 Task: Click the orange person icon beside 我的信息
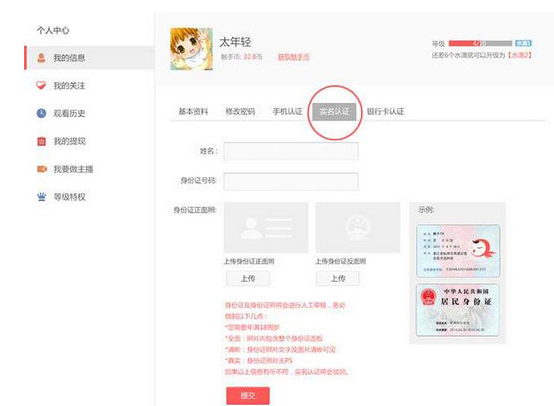(x=41, y=58)
